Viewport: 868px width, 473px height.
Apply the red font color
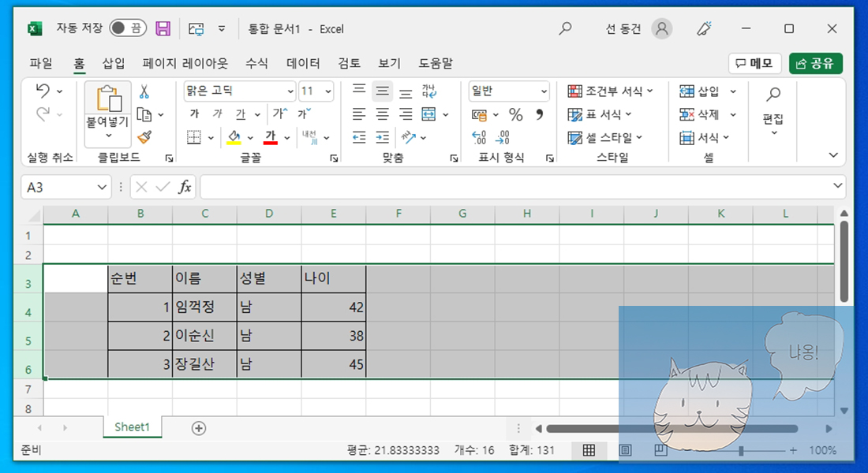pos(270,136)
